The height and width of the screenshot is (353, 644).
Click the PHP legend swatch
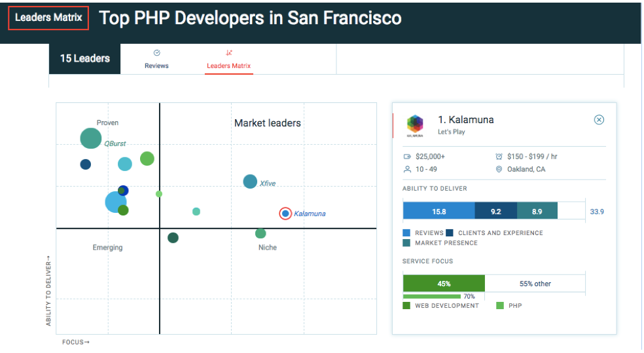pyautogui.click(x=500, y=306)
